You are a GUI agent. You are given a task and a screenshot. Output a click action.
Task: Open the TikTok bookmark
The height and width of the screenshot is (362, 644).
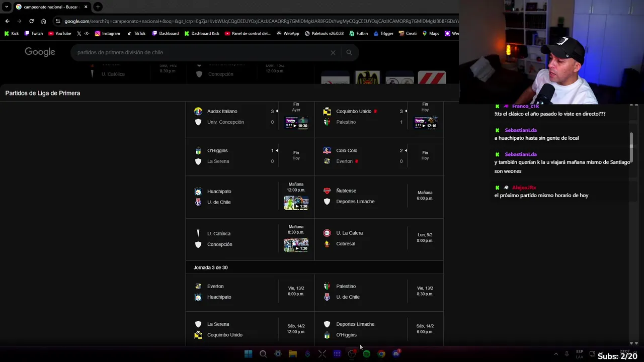pyautogui.click(x=136, y=34)
